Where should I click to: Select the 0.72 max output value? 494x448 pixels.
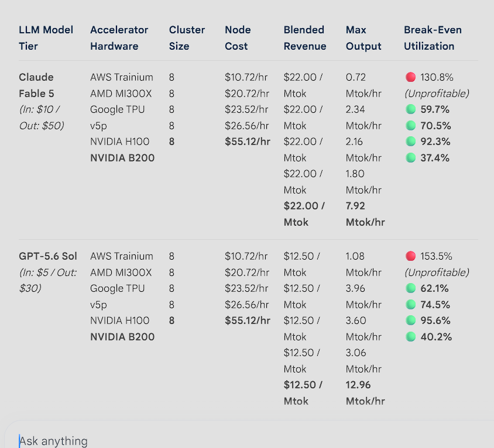(x=356, y=77)
